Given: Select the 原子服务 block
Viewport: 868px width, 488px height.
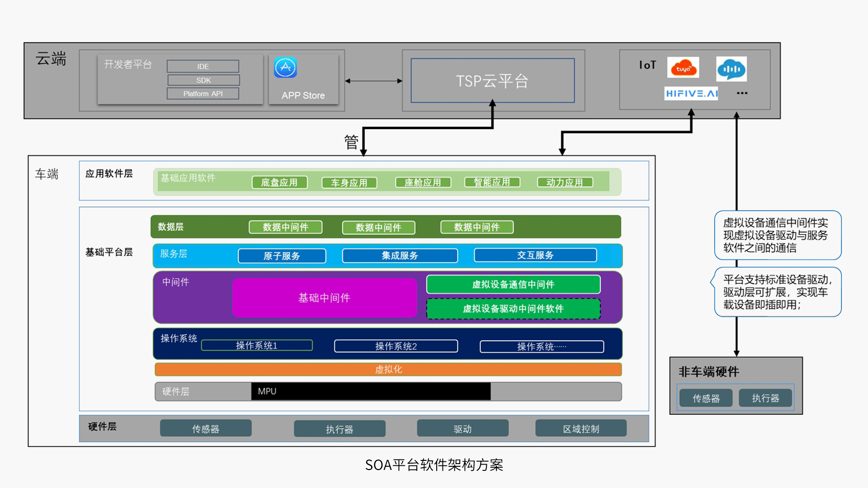Looking at the screenshot, I should coord(282,256).
